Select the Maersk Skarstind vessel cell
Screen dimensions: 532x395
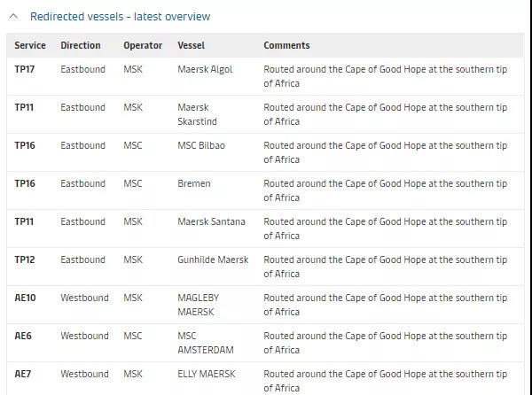[197, 114]
